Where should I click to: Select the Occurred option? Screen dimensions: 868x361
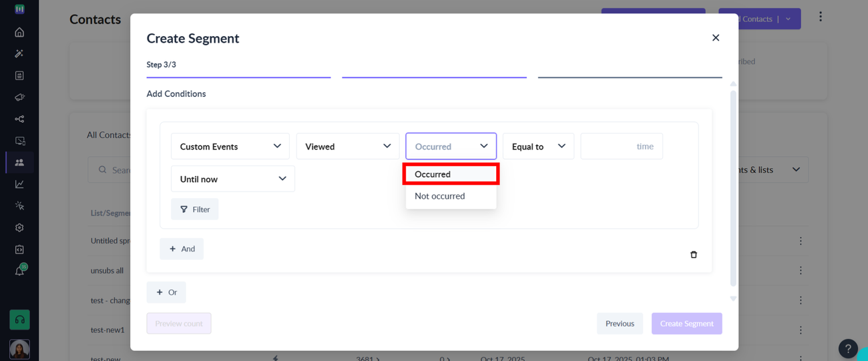click(x=451, y=174)
